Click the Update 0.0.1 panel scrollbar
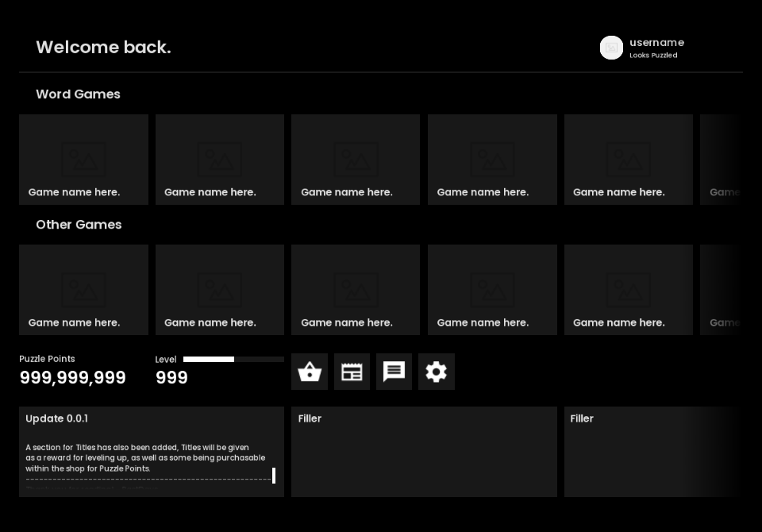The height and width of the screenshot is (532, 762). (274, 476)
